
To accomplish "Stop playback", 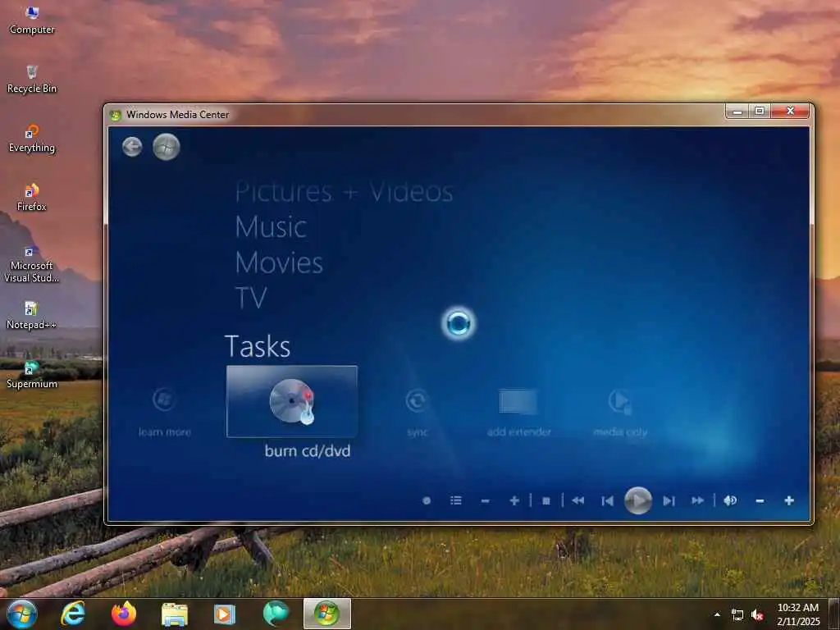I will point(546,501).
